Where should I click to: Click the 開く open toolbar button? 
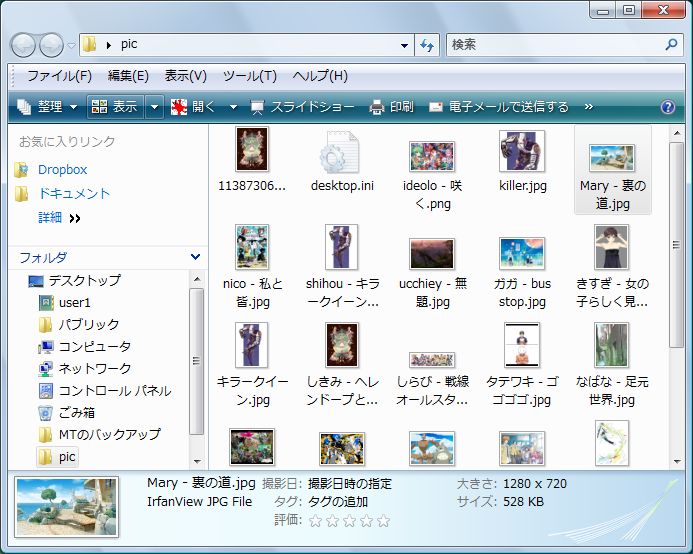tap(193, 107)
